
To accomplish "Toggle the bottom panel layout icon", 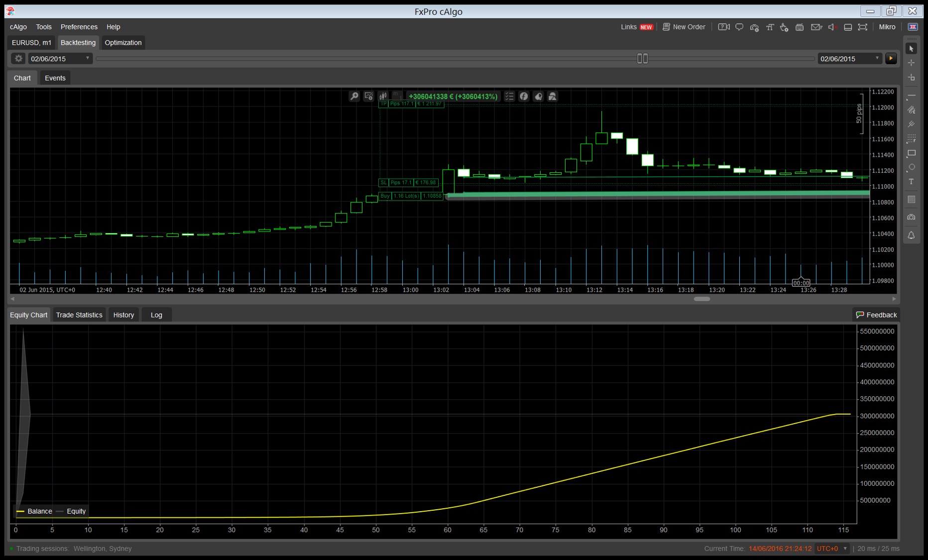I will click(848, 27).
